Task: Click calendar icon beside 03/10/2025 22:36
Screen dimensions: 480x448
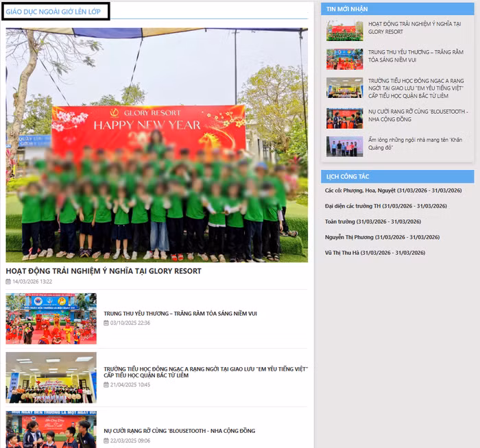Action: 106,323
